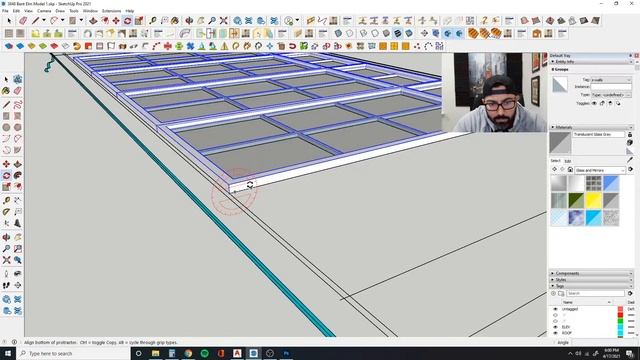Collapse the Entity Info panel
The height and width of the screenshot is (360, 640).
click(x=591, y=62)
